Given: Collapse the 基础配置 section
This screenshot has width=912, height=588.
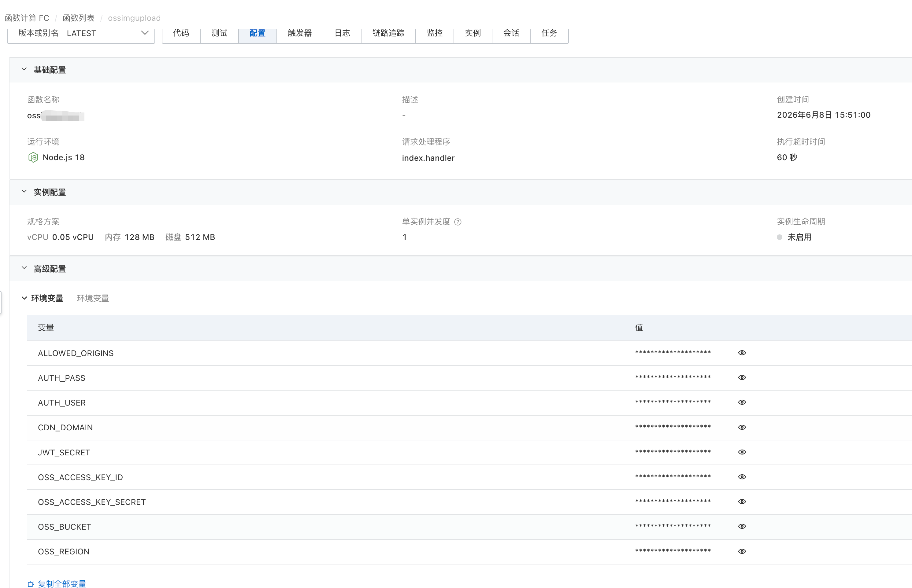Looking at the screenshot, I should click(24, 69).
